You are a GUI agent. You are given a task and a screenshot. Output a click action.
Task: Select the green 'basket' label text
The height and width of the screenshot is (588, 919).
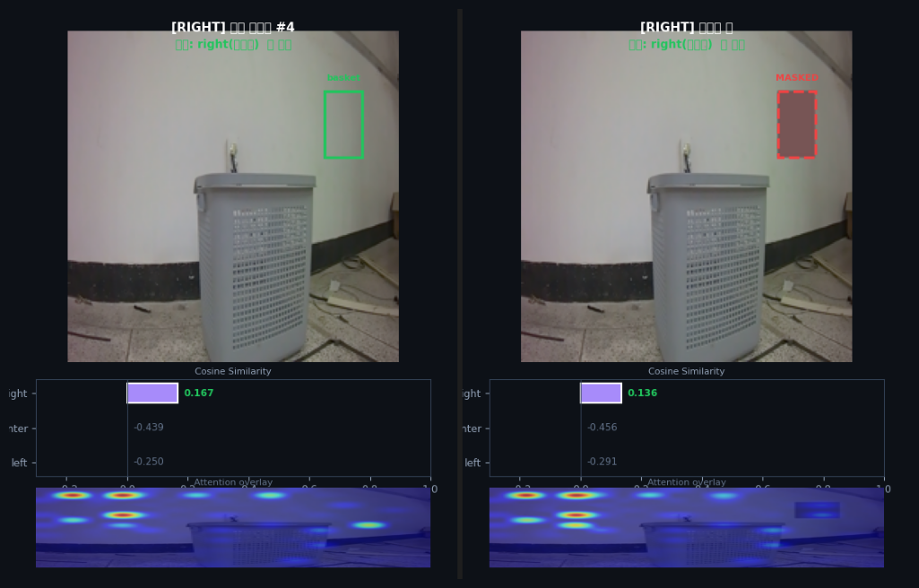(x=343, y=77)
